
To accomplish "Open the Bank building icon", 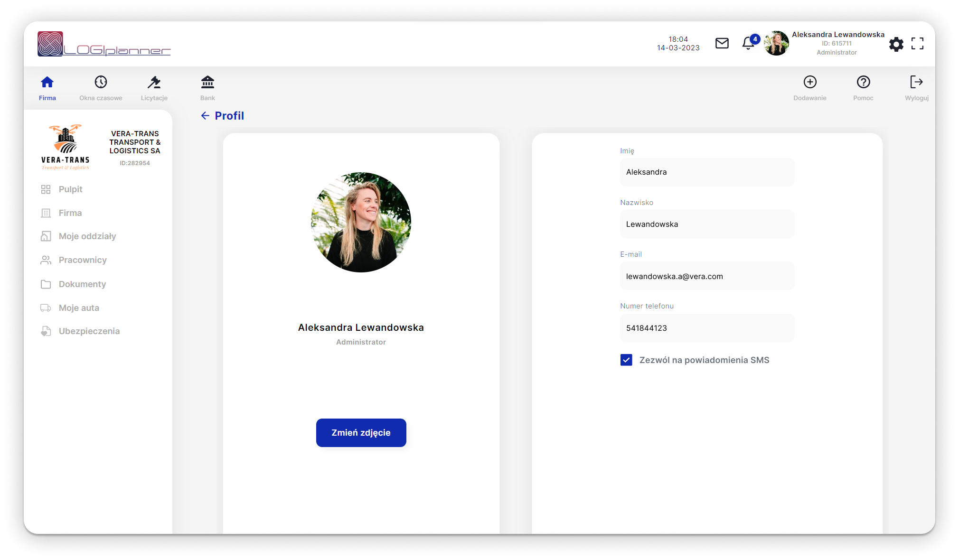I will click(207, 82).
